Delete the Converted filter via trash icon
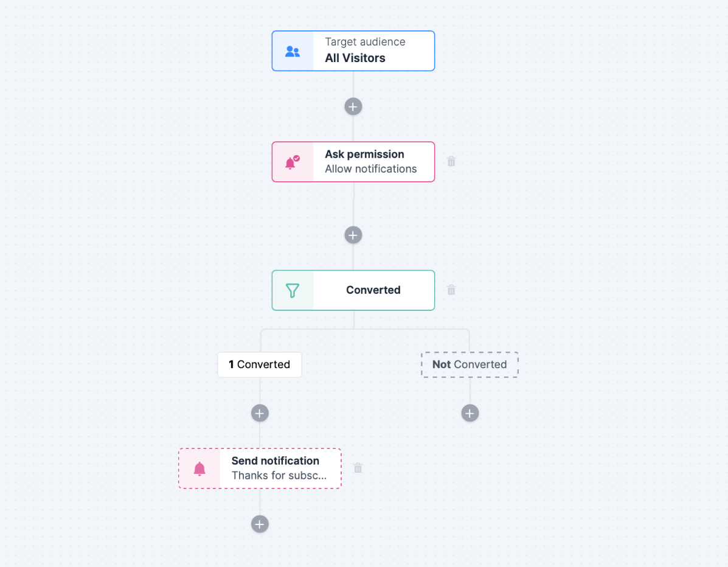 [451, 290]
